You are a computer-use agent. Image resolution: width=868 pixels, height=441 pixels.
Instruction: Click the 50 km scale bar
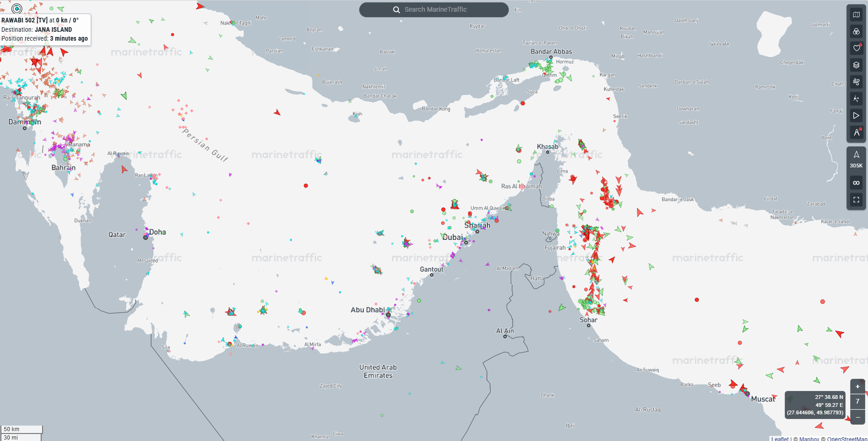pos(22,429)
